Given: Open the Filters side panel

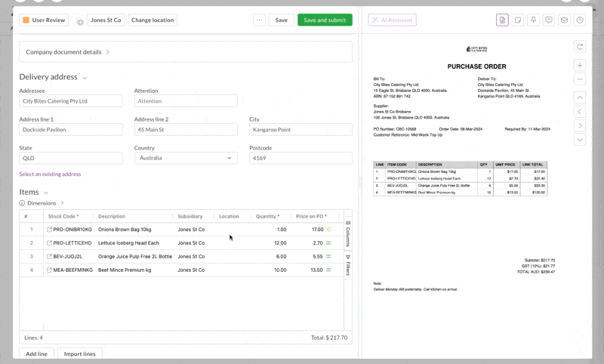Looking at the screenshot, I should point(348,265).
